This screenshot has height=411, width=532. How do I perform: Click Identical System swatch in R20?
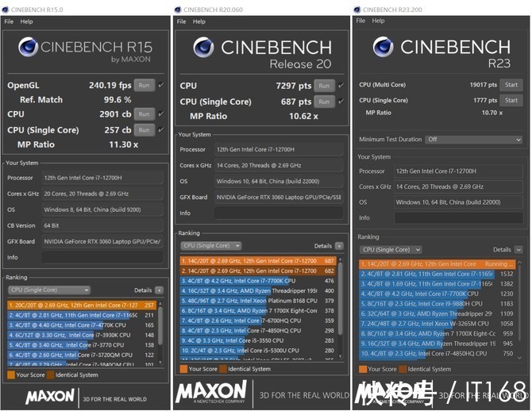[x=223, y=369]
